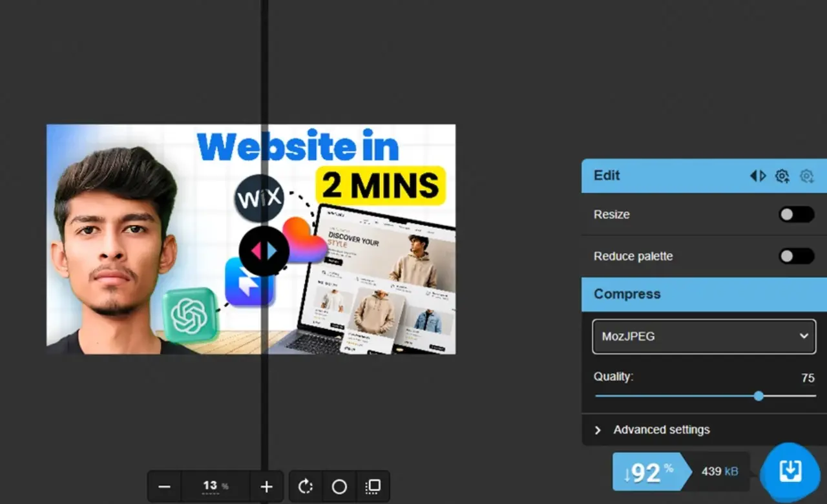Click the swap sides arrows icon in Edit header
Screen dimensions: 827x504
tap(758, 176)
